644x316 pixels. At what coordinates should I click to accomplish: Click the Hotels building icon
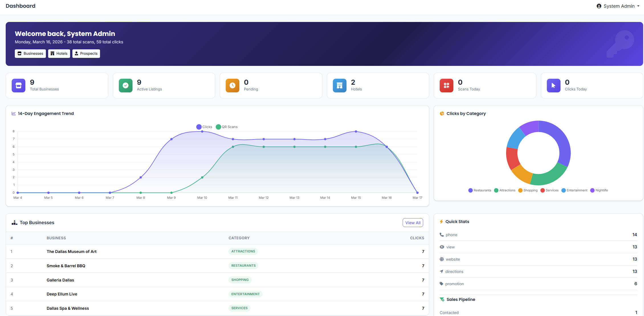(x=339, y=85)
